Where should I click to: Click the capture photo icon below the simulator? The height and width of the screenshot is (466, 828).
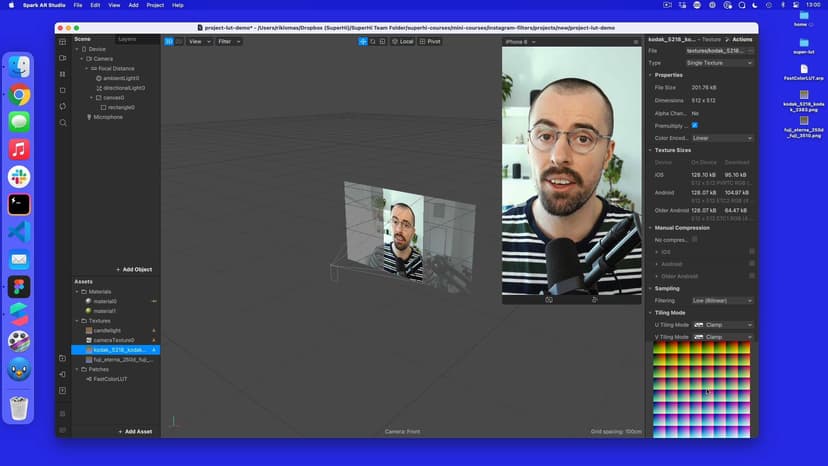point(549,300)
